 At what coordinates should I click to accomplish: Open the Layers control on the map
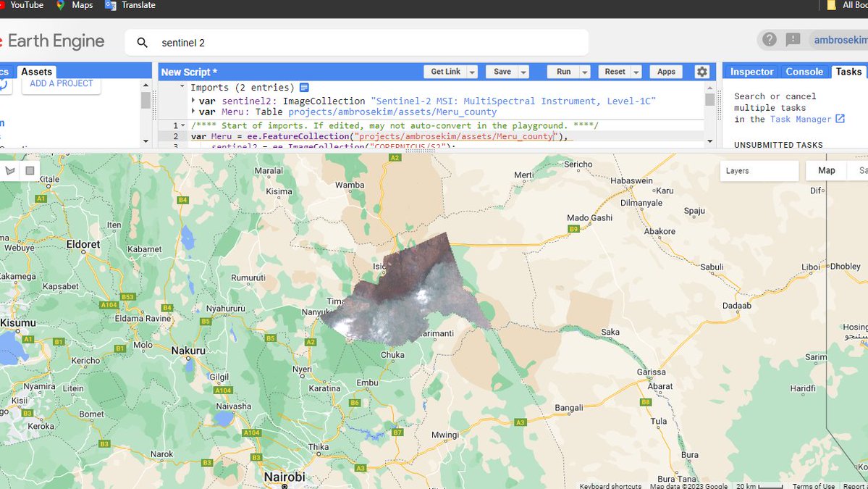(759, 170)
